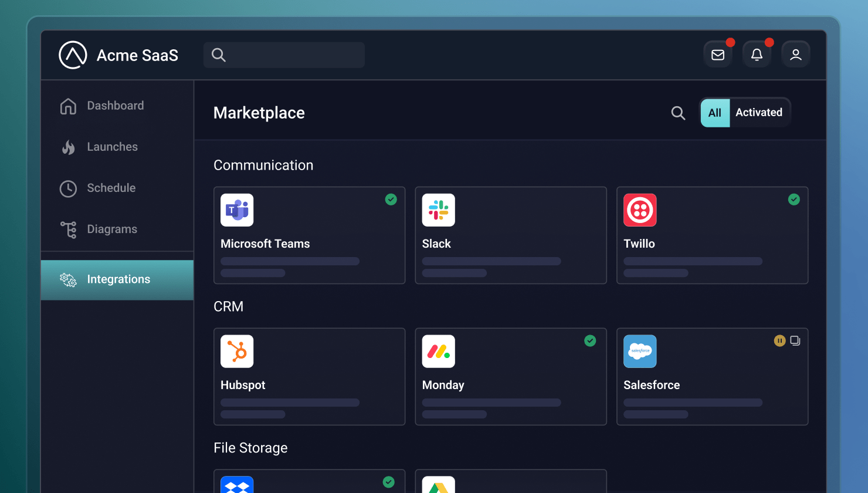The height and width of the screenshot is (493, 868).
Task: Click the Twillo activated checkmark
Action: point(794,200)
